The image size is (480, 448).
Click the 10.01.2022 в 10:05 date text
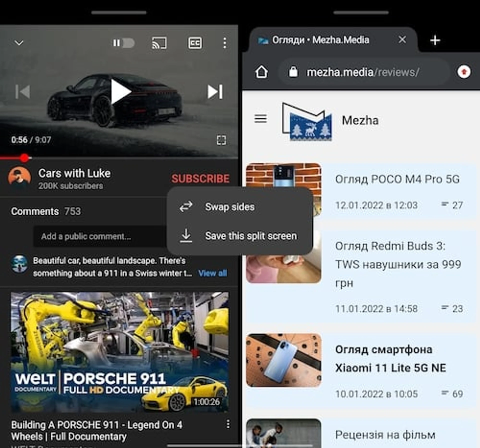pyautogui.click(x=376, y=394)
